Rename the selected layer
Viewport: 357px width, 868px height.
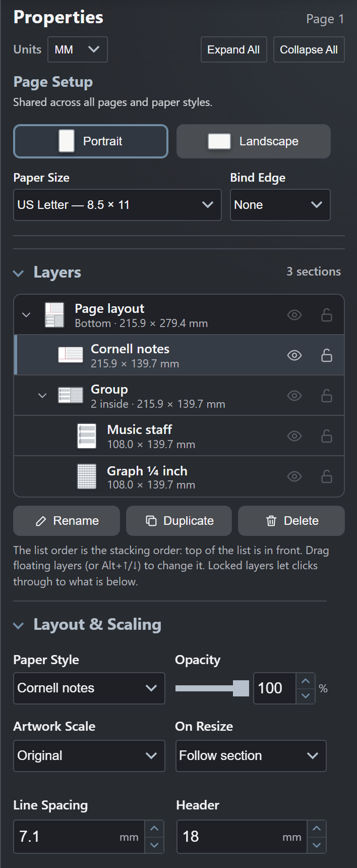67,521
